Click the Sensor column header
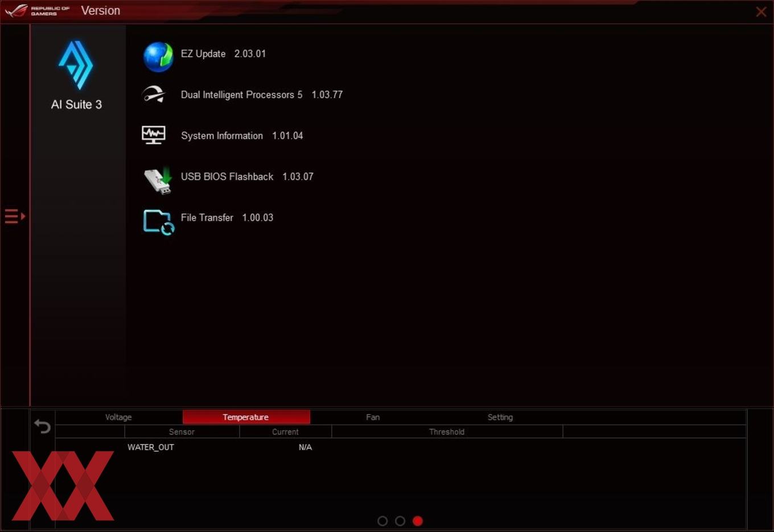774x532 pixels. click(182, 432)
